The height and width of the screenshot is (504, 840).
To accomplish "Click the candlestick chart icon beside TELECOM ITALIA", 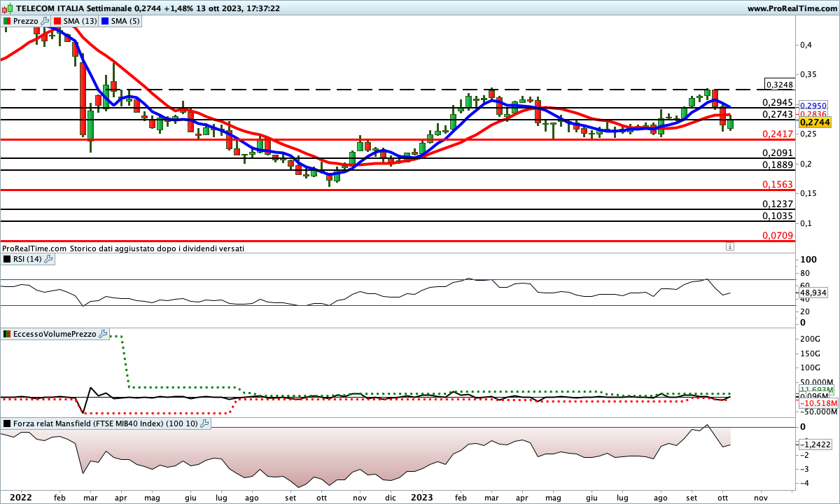I will [8, 8].
